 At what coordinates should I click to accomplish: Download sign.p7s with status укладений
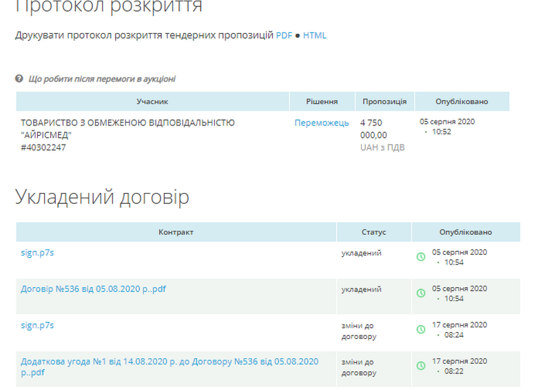tap(38, 252)
